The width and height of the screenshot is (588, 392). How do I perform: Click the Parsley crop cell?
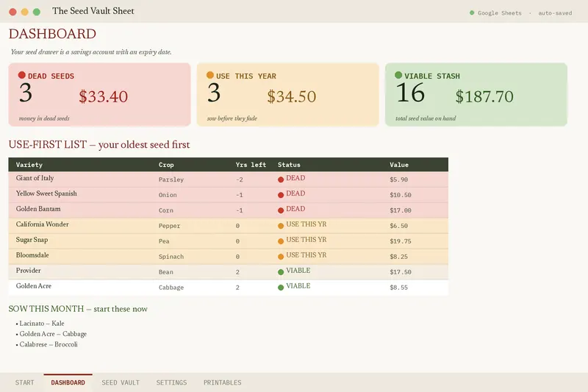[x=171, y=179]
